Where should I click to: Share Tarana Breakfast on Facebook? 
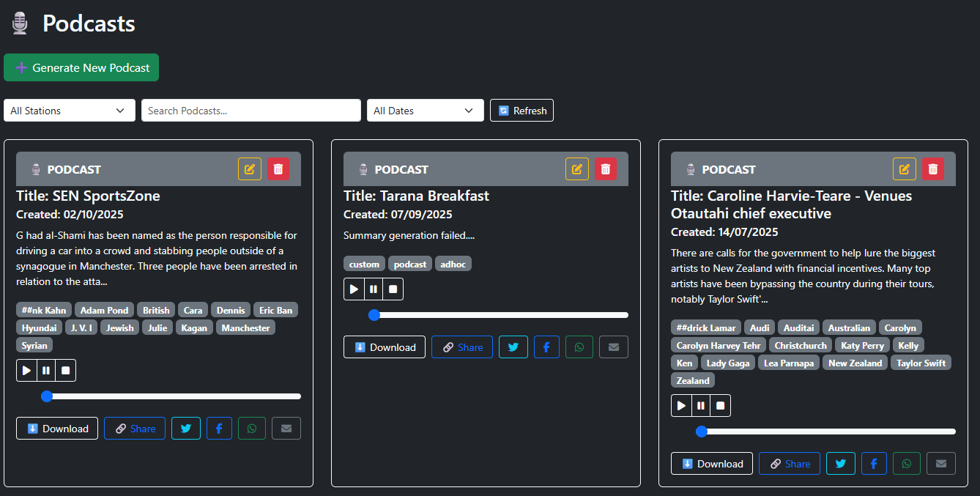[546, 347]
